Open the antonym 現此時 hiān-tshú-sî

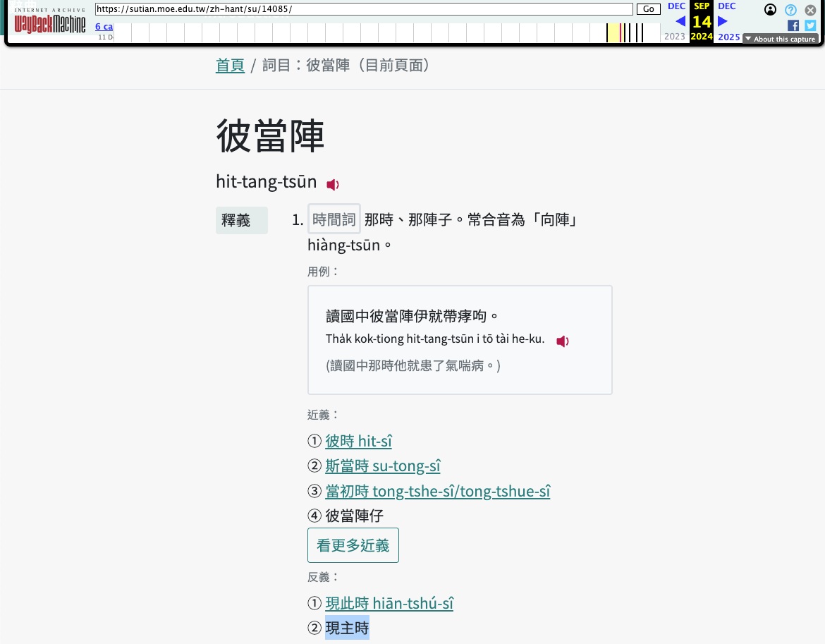click(389, 602)
